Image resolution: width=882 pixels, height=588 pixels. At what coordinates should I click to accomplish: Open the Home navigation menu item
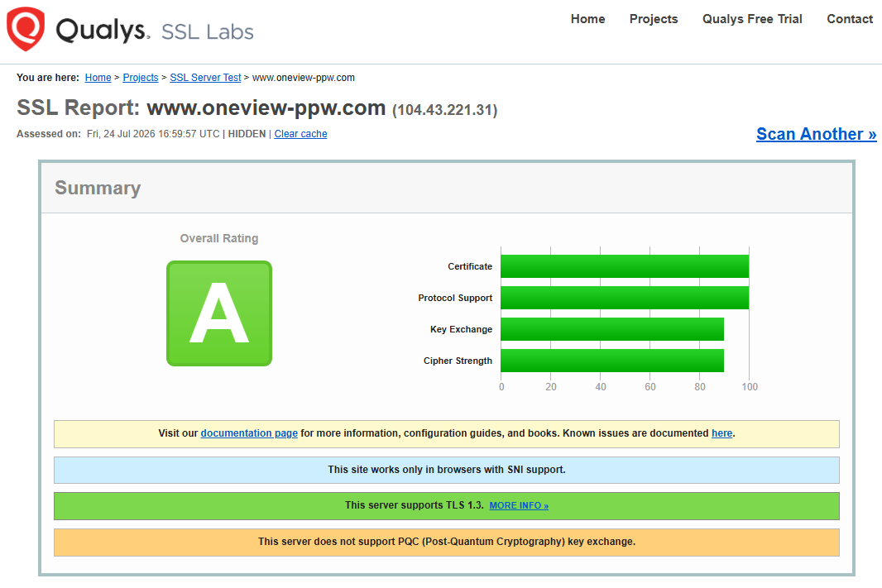tap(587, 19)
